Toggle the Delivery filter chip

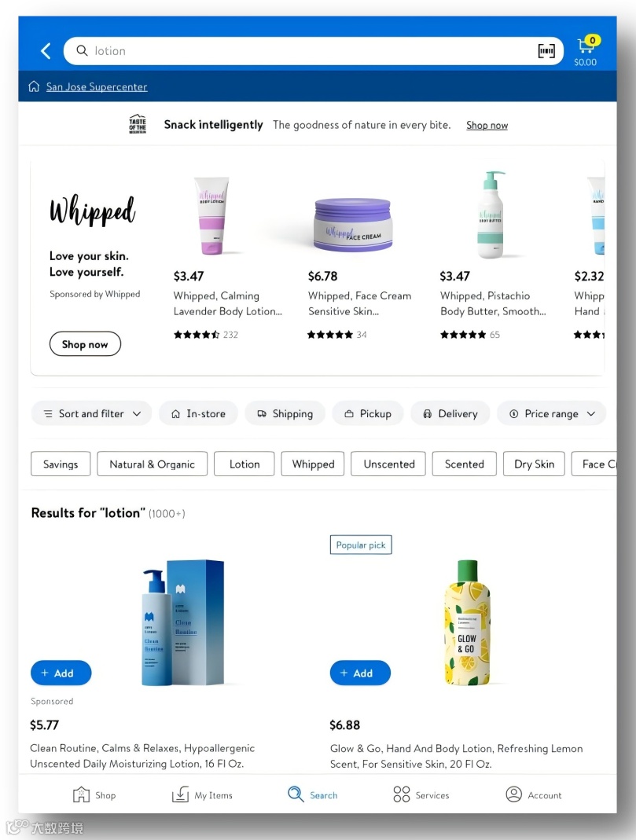coord(450,413)
